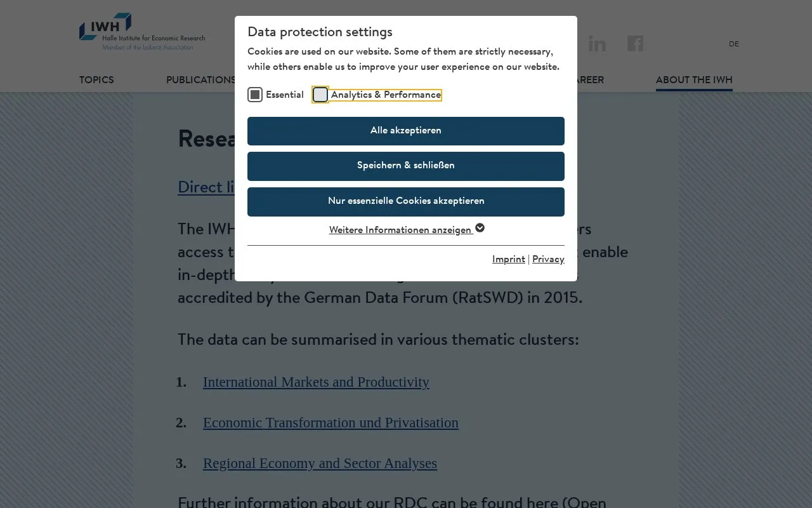Open the Facebook icon in header
The width and height of the screenshot is (812, 508).
click(635, 43)
